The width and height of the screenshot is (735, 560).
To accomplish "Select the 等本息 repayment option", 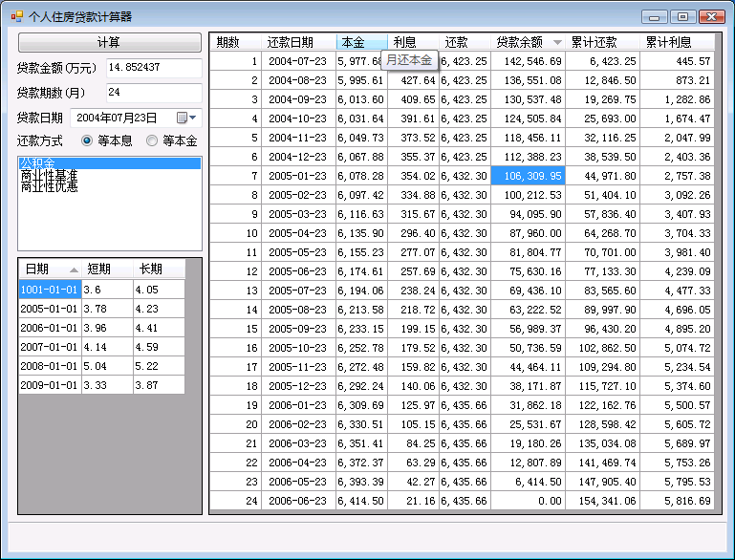I will coord(88,141).
